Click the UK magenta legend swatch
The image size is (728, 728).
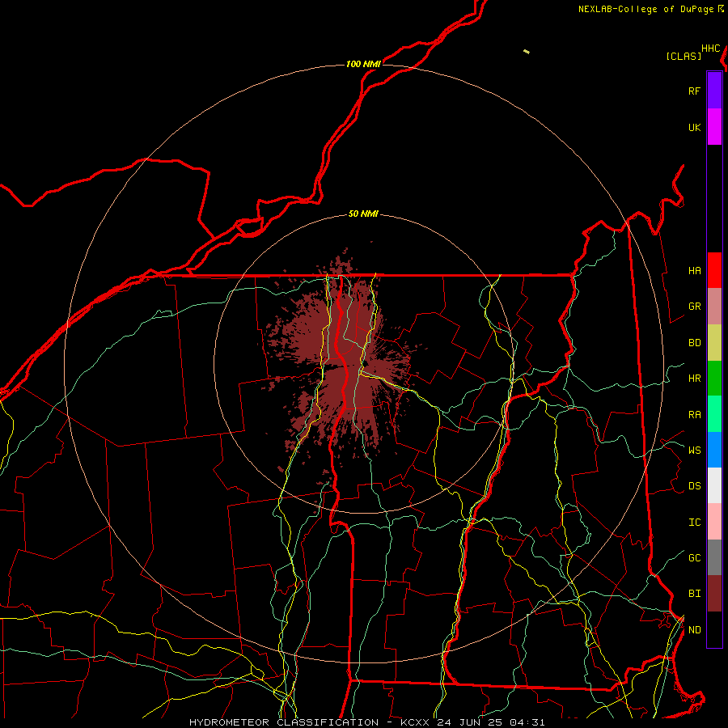click(x=714, y=127)
